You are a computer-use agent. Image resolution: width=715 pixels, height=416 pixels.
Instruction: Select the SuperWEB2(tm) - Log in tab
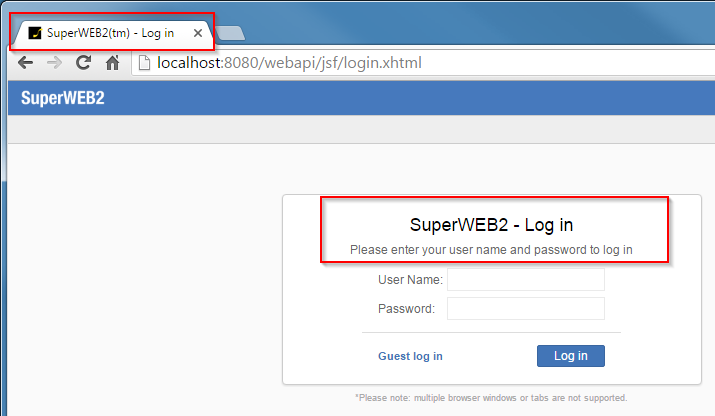[x=110, y=33]
